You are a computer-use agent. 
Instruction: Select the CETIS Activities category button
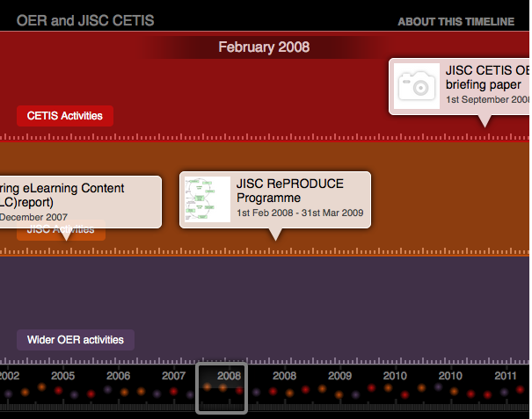tap(65, 116)
